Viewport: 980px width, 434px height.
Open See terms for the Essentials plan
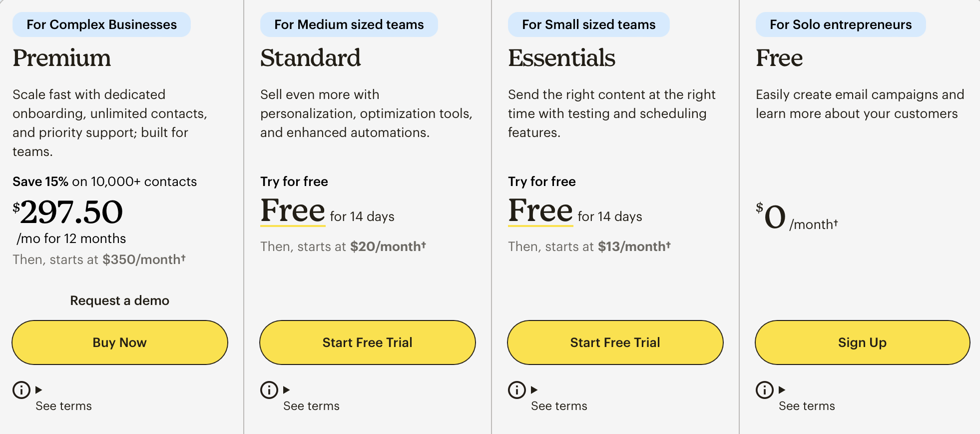(x=559, y=406)
